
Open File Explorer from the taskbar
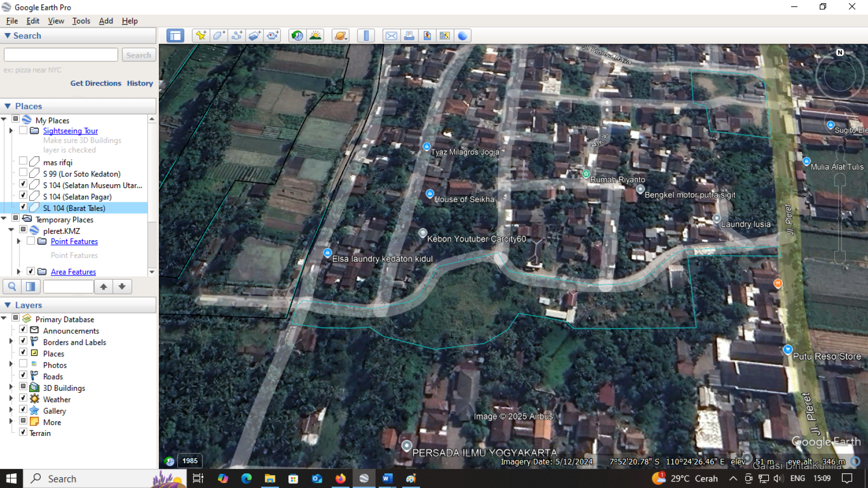click(270, 478)
